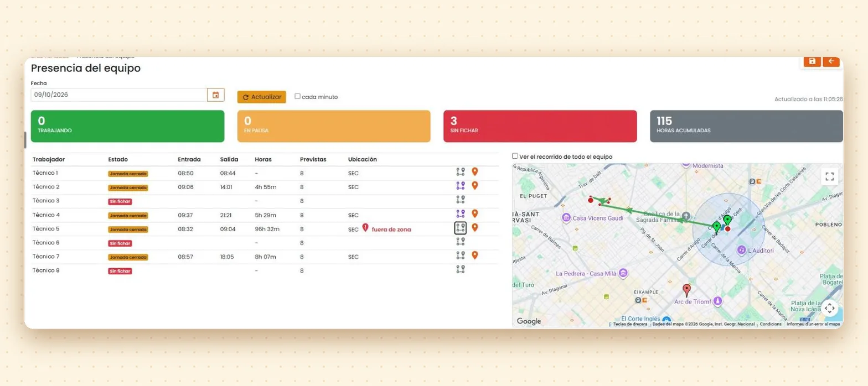Viewport: 868px width, 386px height.
Task: Click the orange save disk icon
Action: pyautogui.click(x=812, y=61)
